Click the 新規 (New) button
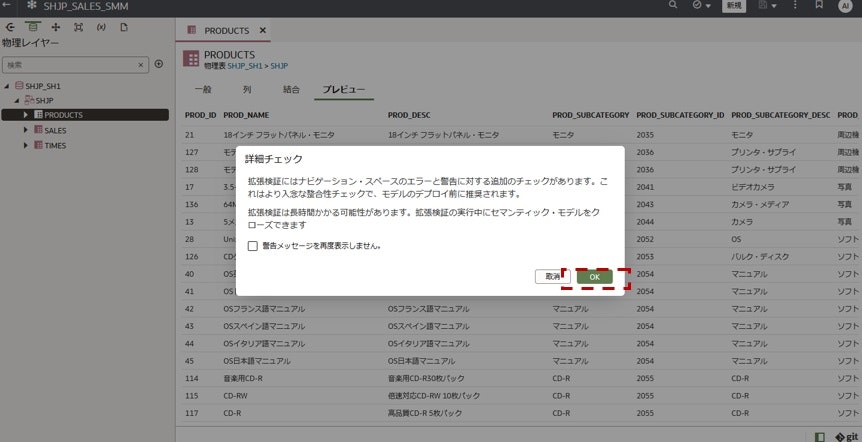The width and height of the screenshot is (862, 442). pos(734,5)
